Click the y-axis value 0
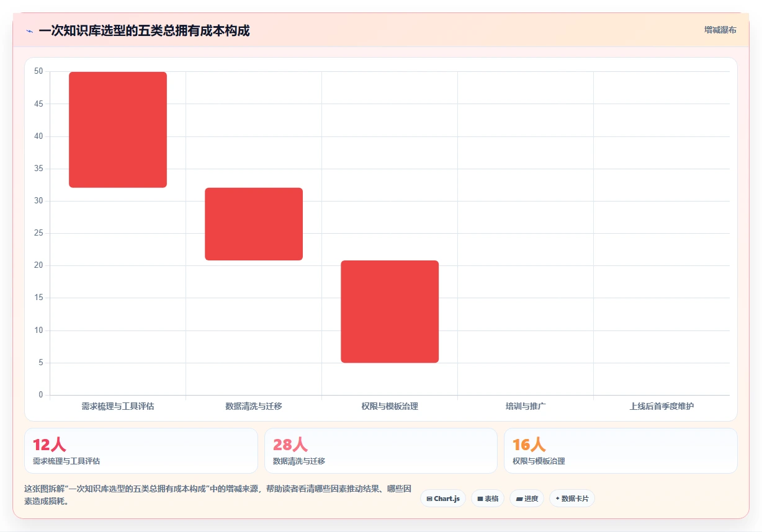Viewport: 762px width, 532px height. tap(41, 395)
